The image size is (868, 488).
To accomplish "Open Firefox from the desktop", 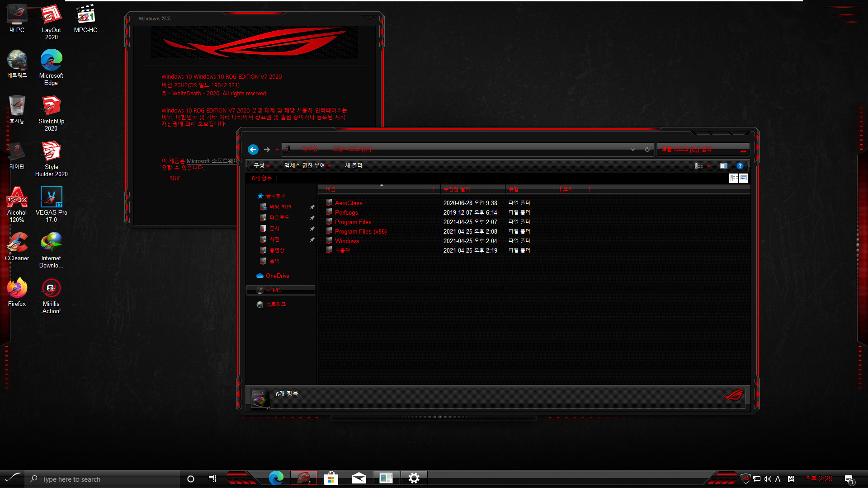I will [x=17, y=292].
